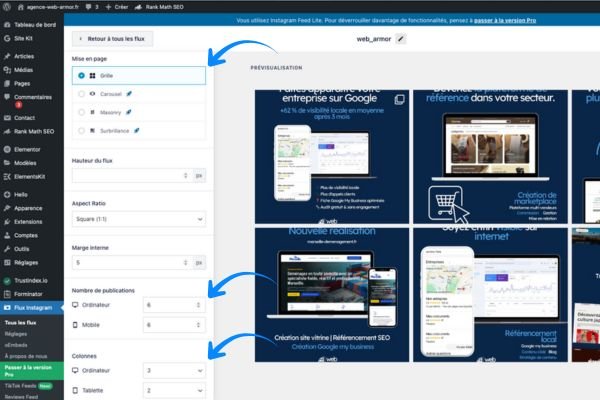Select the Carousel layout radio button

click(81, 94)
